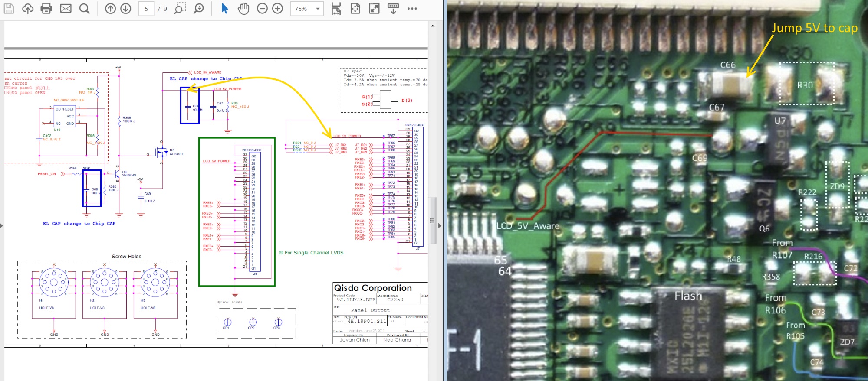This screenshot has height=381, width=868.
Task: Zoom in with the plus button
Action: (x=277, y=9)
